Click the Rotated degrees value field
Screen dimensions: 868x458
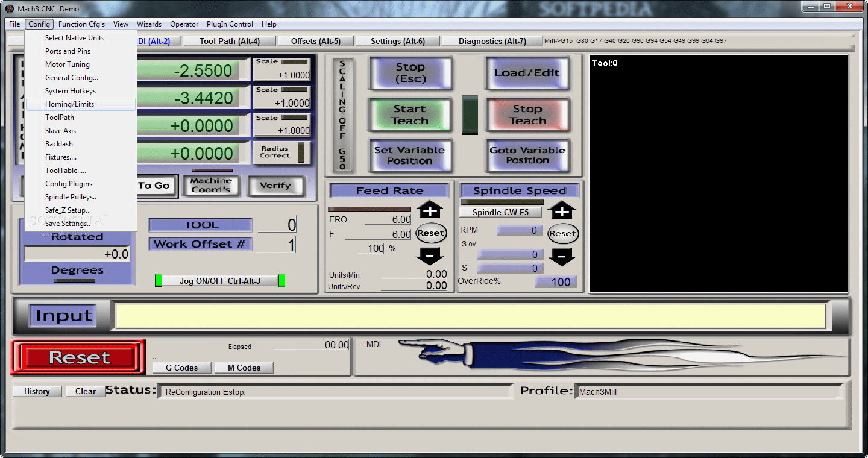click(x=77, y=254)
